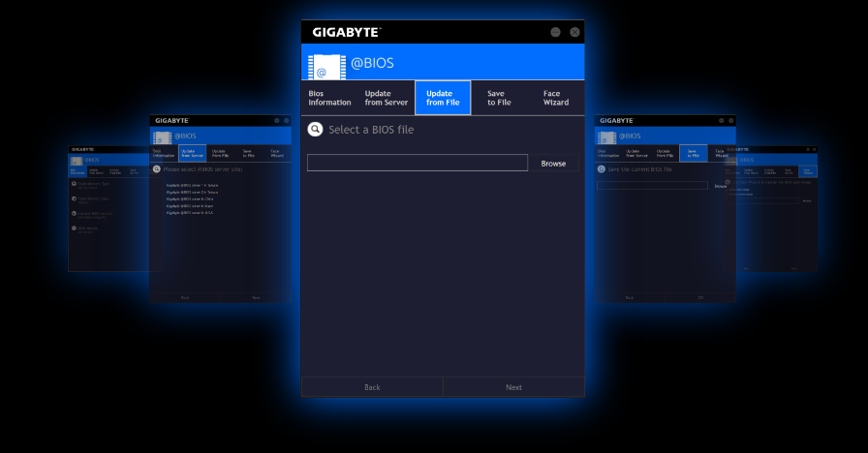
Task: Click the Back button in the center window
Action: [372, 387]
